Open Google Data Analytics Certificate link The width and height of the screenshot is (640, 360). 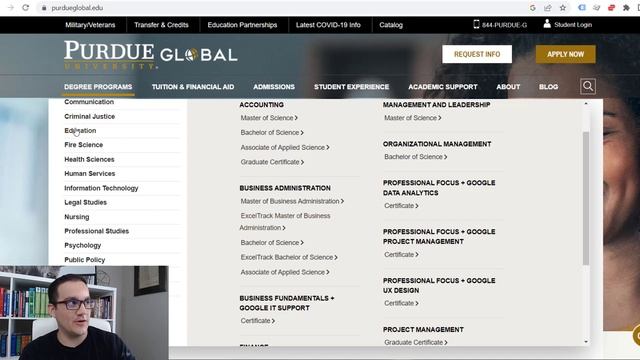pyautogui.click(x=401, y=206)
